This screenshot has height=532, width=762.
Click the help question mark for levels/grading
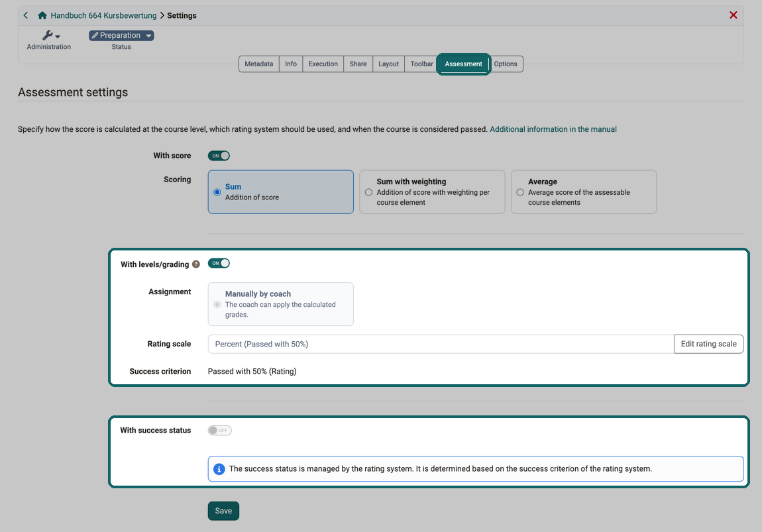pyautogui.click(x=196, y=264)
